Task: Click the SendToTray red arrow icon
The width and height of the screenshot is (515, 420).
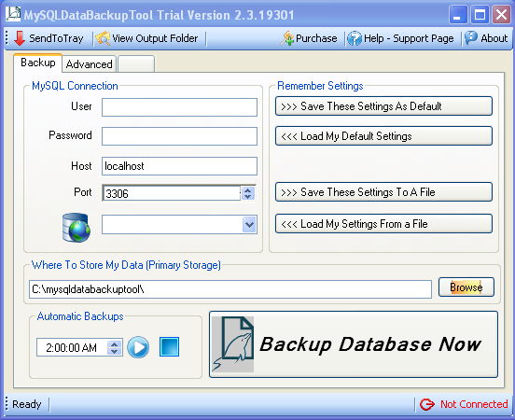Action: 20,38
